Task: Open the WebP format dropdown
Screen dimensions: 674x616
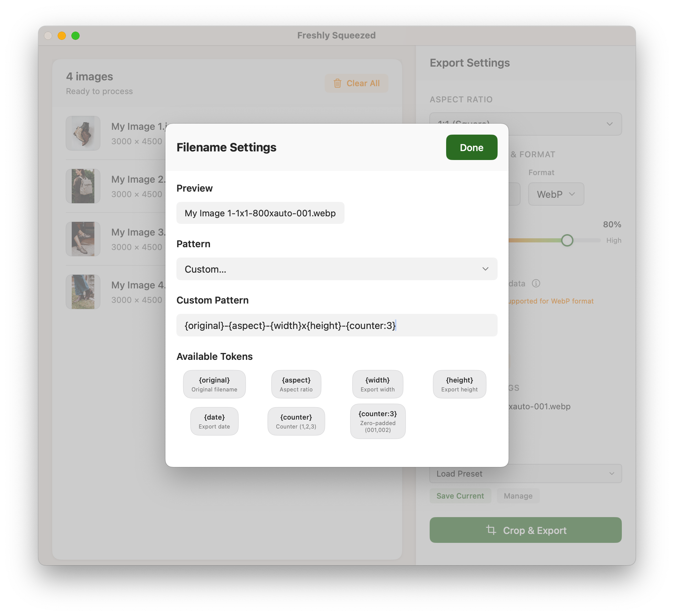Action: (556, 194)
